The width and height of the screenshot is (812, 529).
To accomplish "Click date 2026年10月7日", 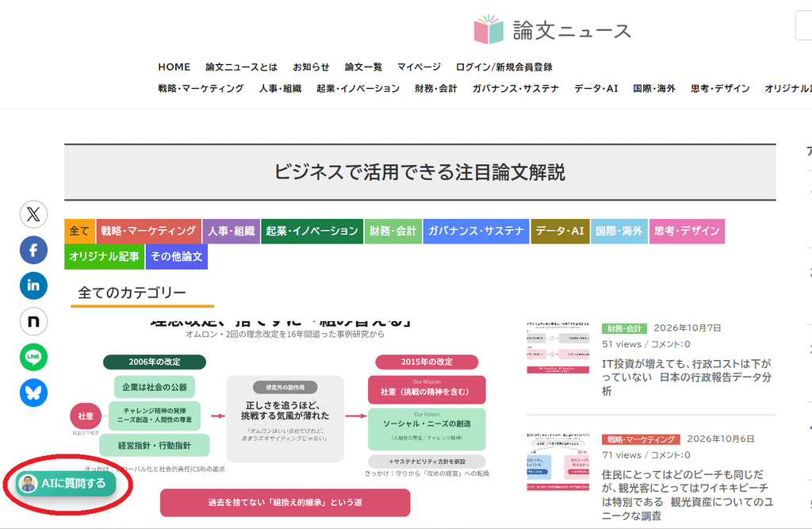I will pyautogui.click(x=688, y=328).
